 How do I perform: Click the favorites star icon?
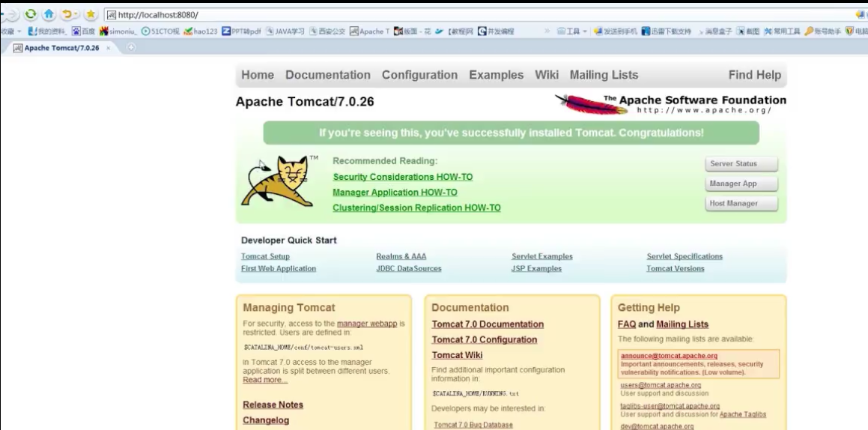coord(91,14)
